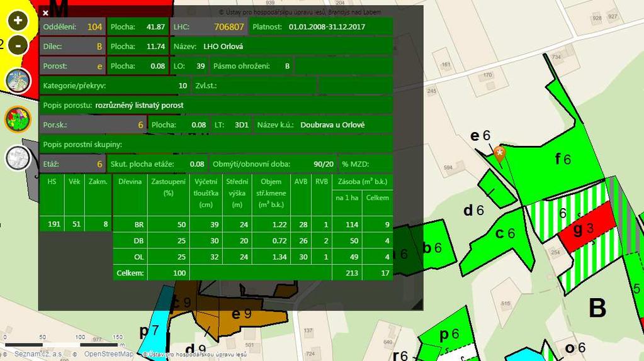Click the green stand p 6 on the map
This screenshot has height=361, width=644.
point(449,335)
